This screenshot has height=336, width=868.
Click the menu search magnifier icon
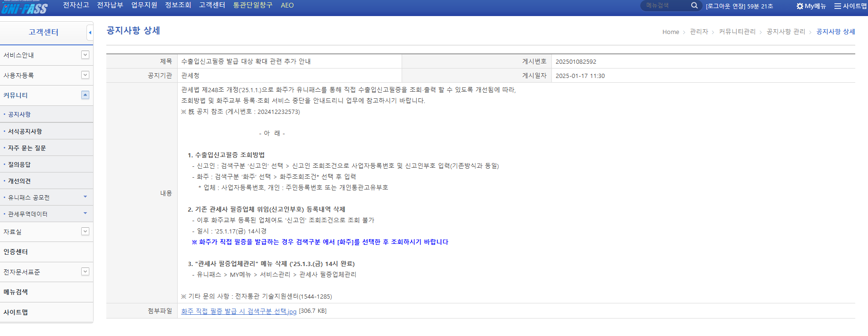(x=694, y=6)
